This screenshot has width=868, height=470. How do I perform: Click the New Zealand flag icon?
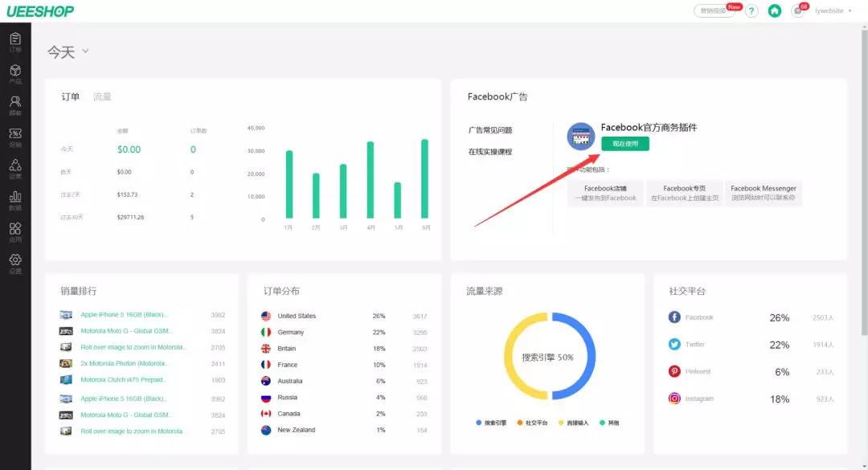266,430
